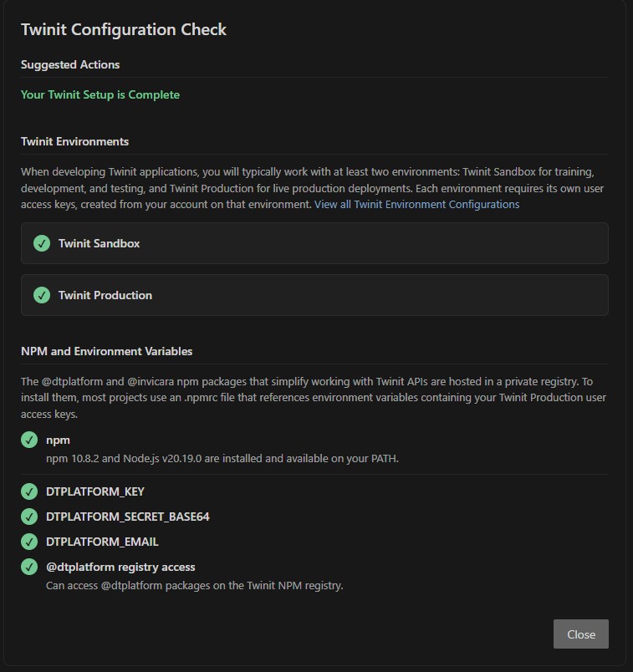The height and width of the screenshot is (672, 633).
Task: Click the check icon next to DTPLATFORM_KEY
Action: pos(29,491)
